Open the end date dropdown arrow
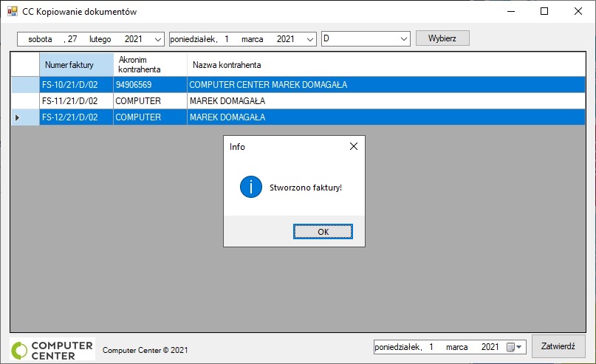The image size is (596, 364). (309, 39)
